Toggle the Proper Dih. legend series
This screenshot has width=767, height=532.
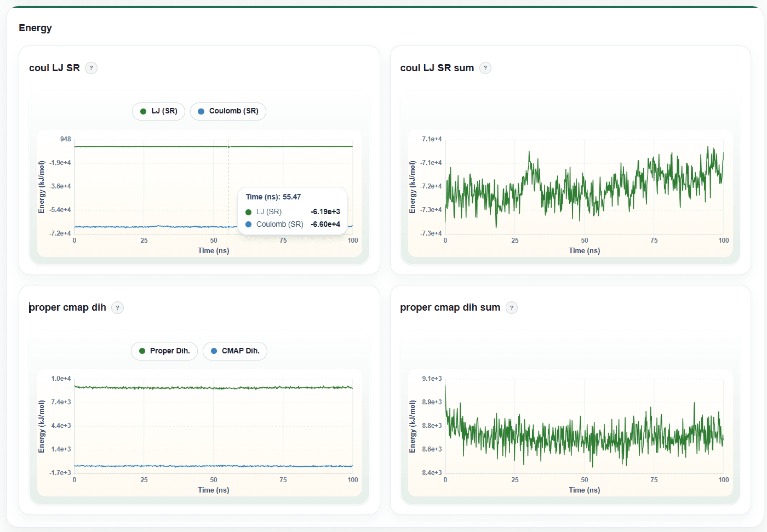[164, 351]
